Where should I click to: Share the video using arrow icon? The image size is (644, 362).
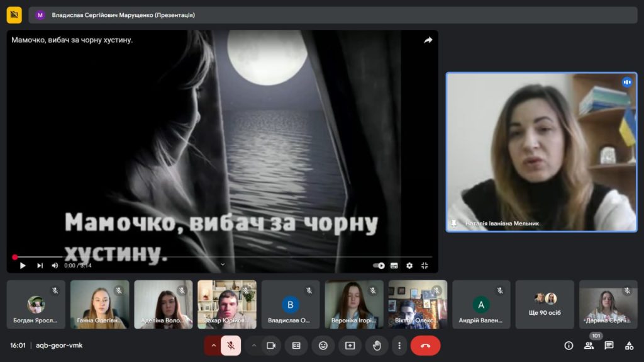[428, 40]
